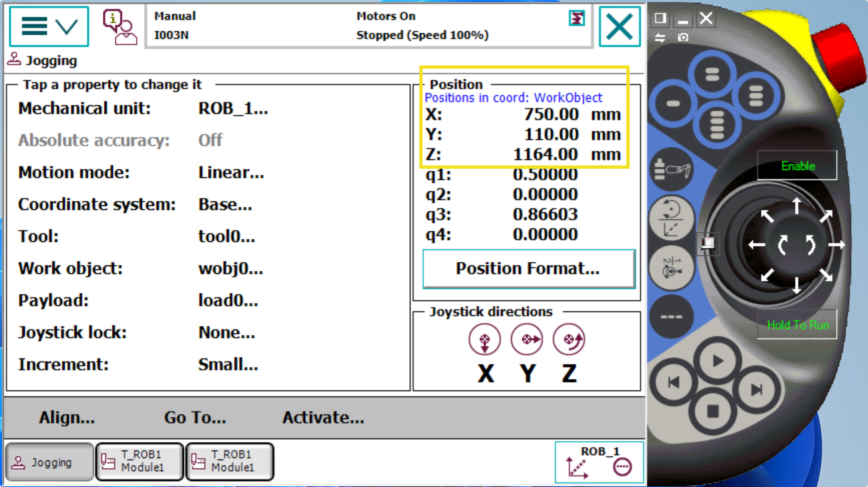Toggle the Enable device button
Image resolution: width=868 pixels, height=487 pixels.
(x=797, y=166)
